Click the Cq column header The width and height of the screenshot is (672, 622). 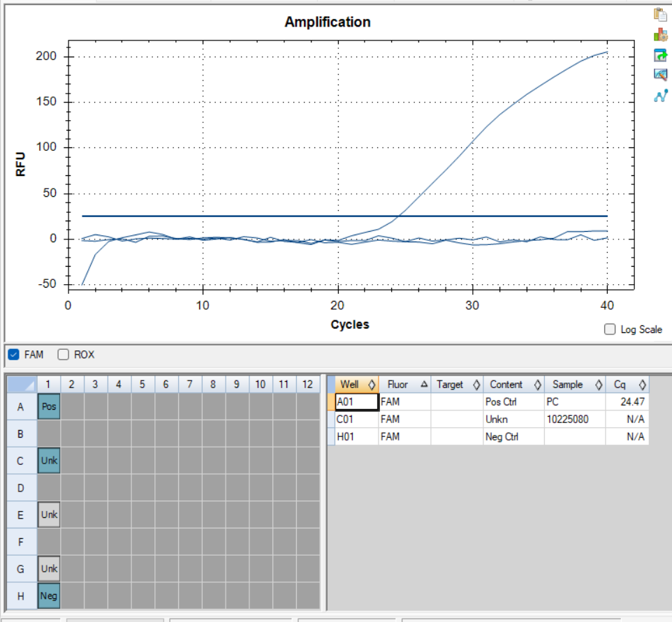620,385
